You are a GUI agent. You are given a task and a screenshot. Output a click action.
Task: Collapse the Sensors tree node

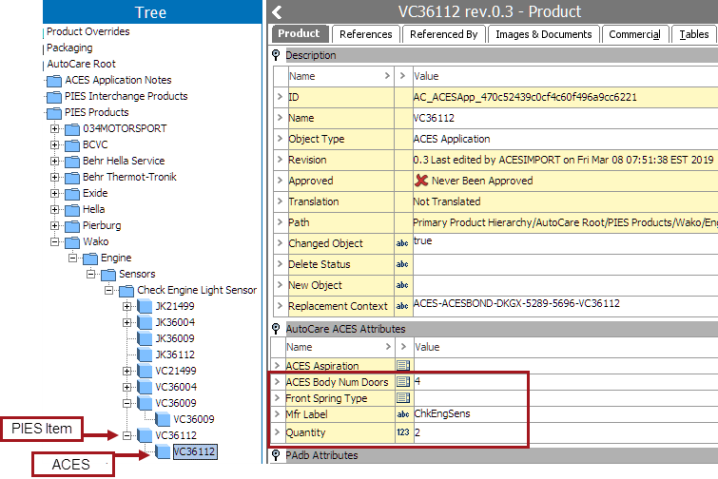pyautogui.click(x=91, y=274)
